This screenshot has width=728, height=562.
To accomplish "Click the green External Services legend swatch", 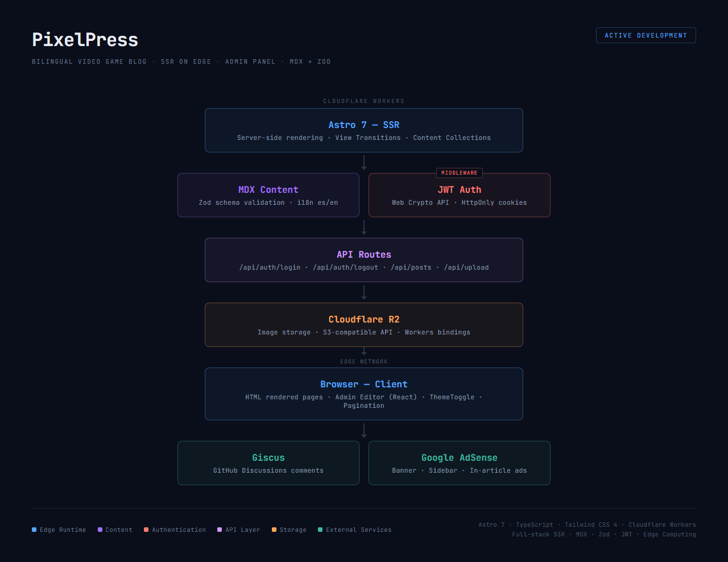I will (320, 530).
